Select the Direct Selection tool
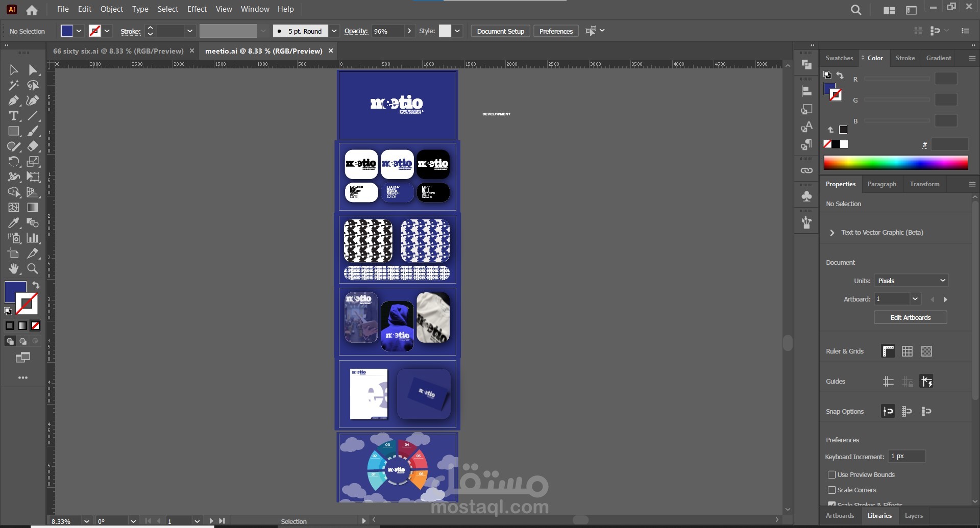 (x=33, y=70)
